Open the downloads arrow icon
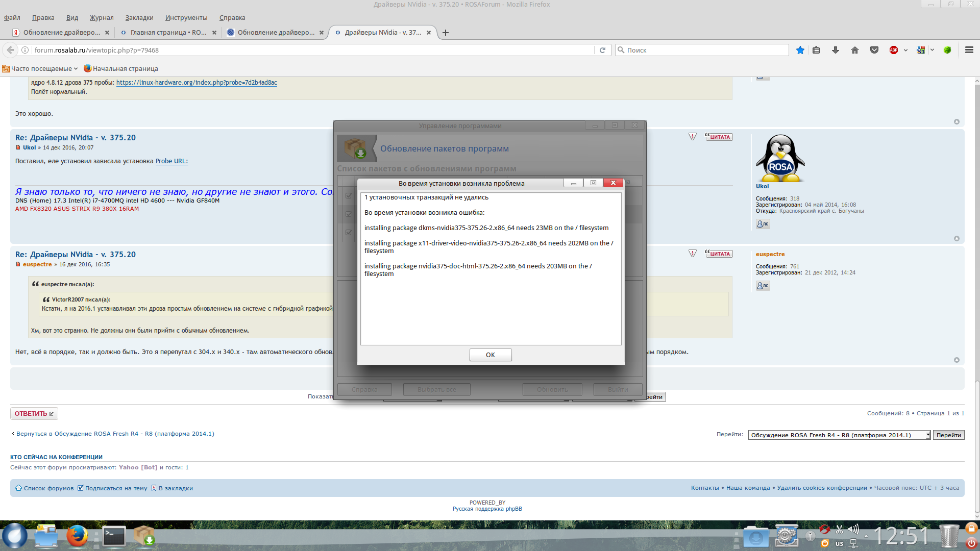Image resolution: width=980 pixels, height=551 pixels. coord(836,50)
